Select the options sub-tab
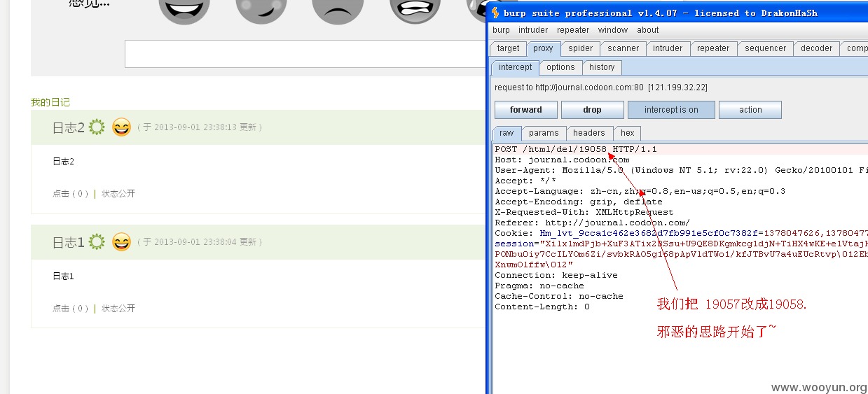This screenshot has height=394, width=868. click(x=560, y=67)
